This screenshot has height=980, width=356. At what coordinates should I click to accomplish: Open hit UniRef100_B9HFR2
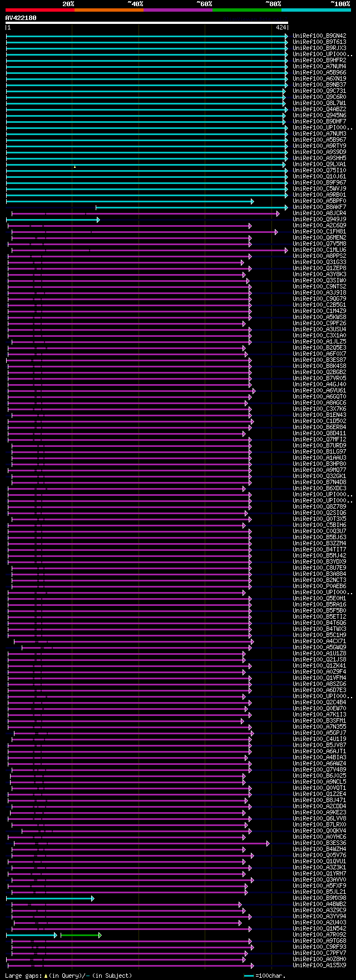[319, 61]
